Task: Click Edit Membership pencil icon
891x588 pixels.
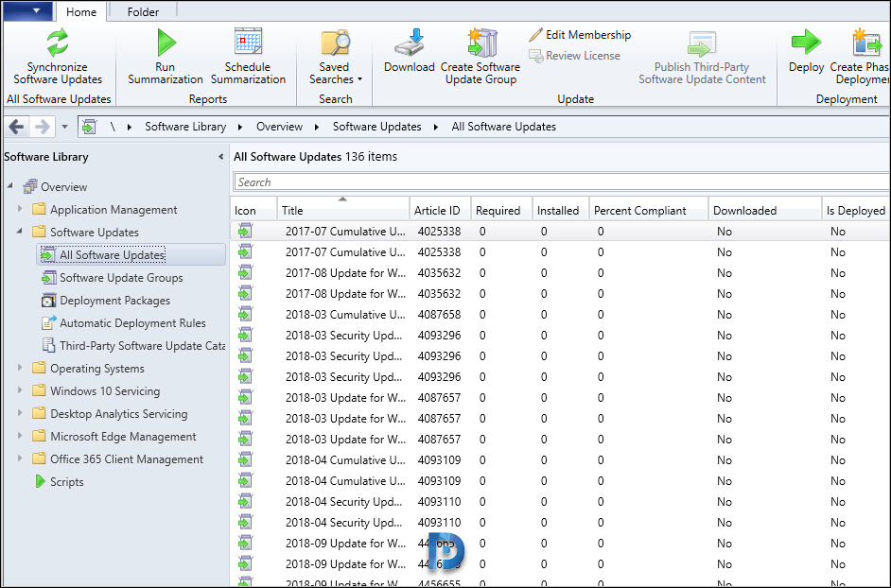Action: click(x=536, y=35)
